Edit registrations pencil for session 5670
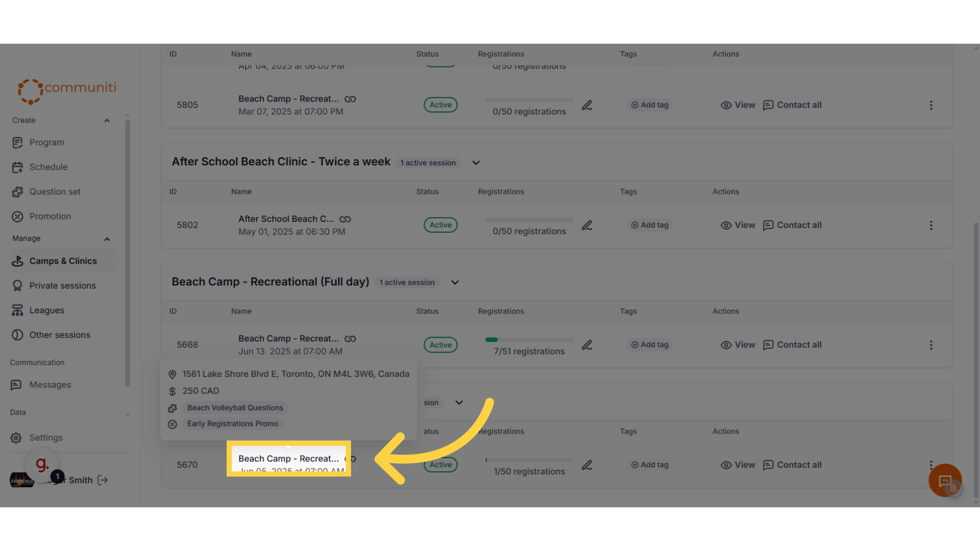Image resolution: width=980 pixels, height=551 pixels. 587,465
